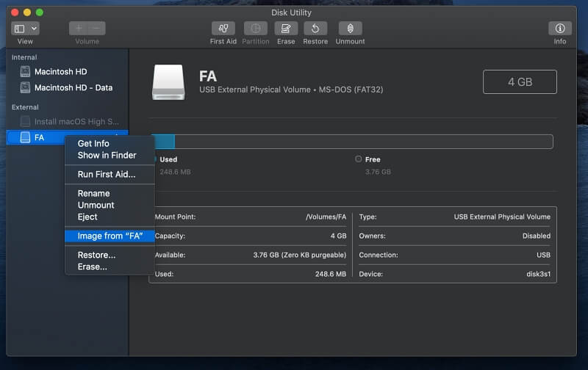The image size is (588, 370).
Task: Choose Restore... from context menu
Action: tap(110, 255)
